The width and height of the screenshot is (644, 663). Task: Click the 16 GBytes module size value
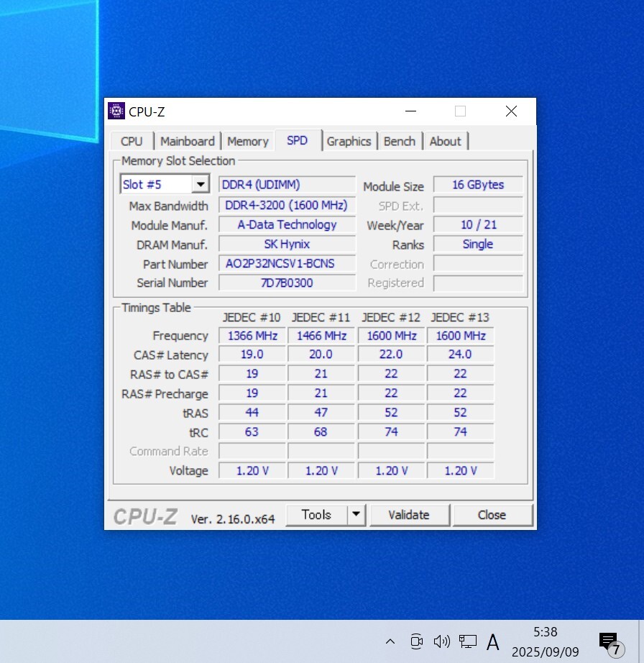478,185
